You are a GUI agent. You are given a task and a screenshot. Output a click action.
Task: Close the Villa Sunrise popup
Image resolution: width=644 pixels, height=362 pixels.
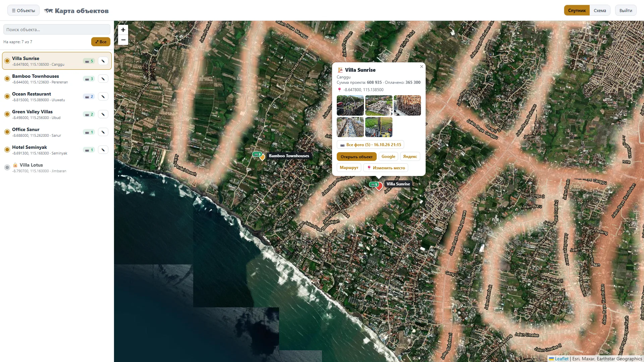point(422,67)
